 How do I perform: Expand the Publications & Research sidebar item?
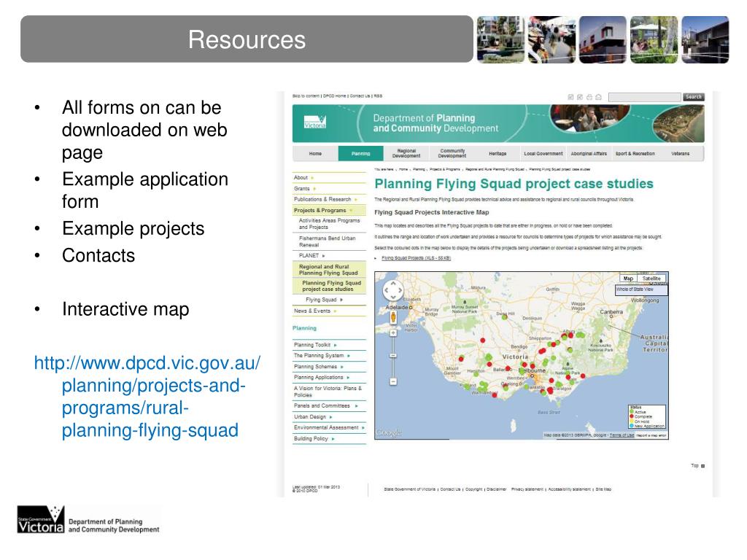[x=325, y=199]
